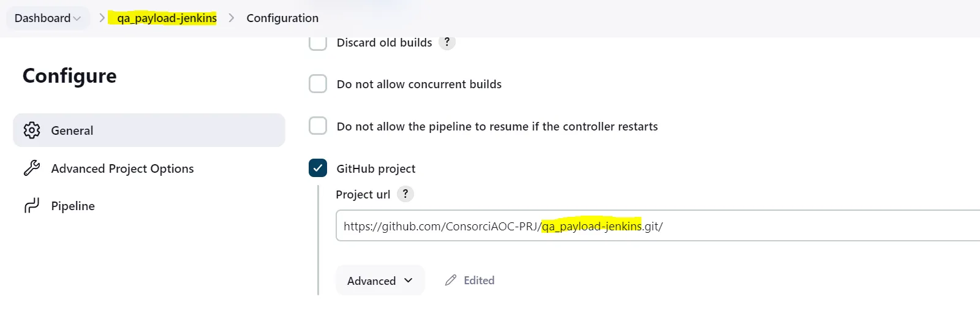
Task: Click the chevron separator after qa_payload-jenkins
Action: [232, 18]
